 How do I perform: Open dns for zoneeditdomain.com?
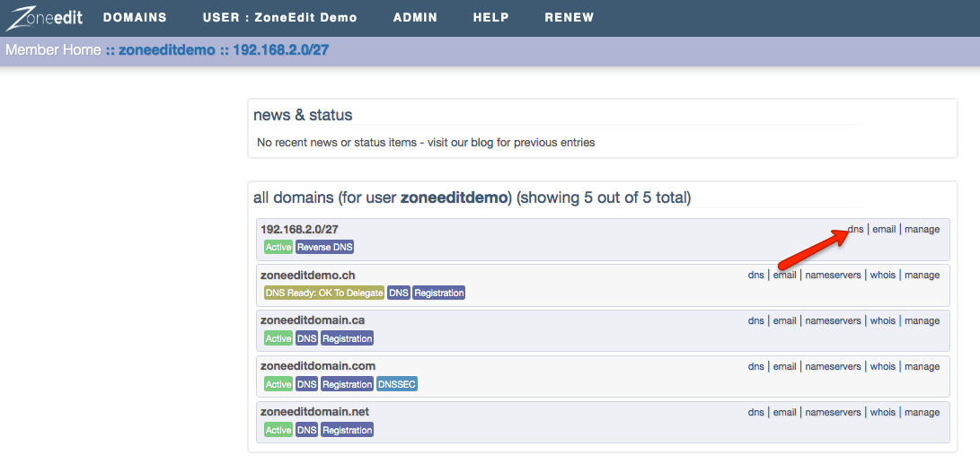point(756,366)
